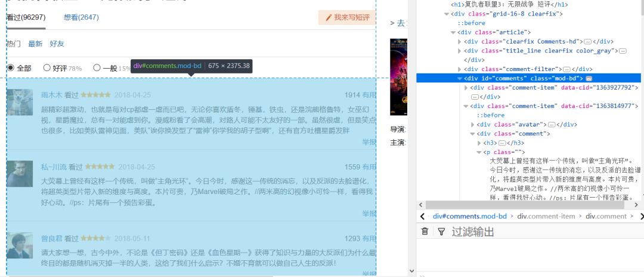Expand the comment-filter div node

click(460, 69)
